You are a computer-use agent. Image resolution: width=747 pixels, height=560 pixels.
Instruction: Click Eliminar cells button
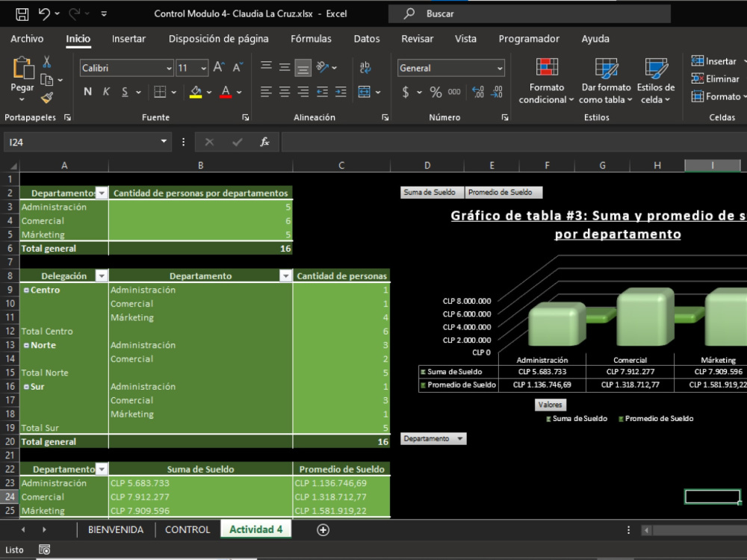[716, 79]
